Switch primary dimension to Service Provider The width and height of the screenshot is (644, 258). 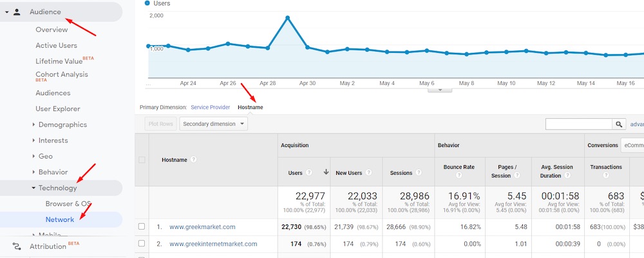211,108
